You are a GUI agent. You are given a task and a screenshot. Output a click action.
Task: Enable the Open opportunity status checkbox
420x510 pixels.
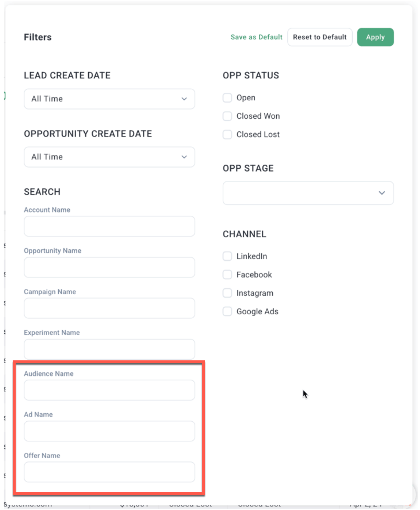[x=227, y=97]
